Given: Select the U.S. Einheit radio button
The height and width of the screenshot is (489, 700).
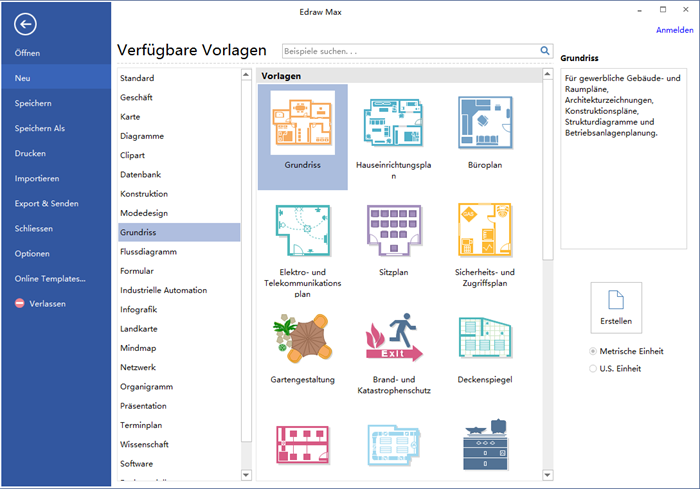Looking at the screenshot, I should click(x=593, y=368).
